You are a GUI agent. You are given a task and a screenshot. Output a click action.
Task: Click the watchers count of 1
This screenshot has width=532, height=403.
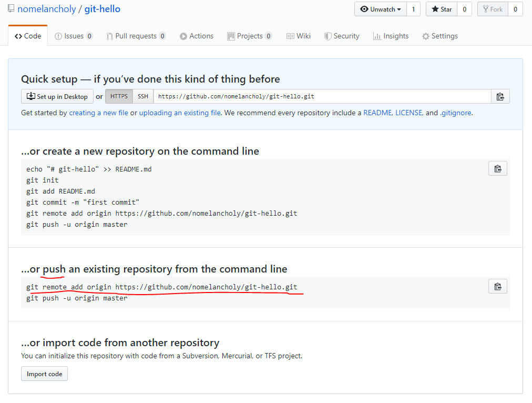pos(413,9)
